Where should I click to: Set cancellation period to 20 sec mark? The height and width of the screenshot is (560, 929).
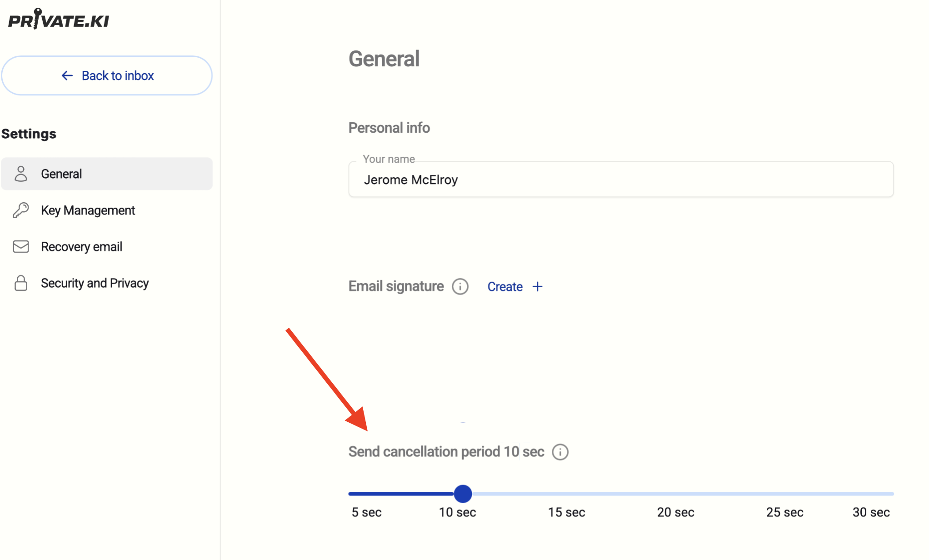pyautogui.click(x=676, y=494)
